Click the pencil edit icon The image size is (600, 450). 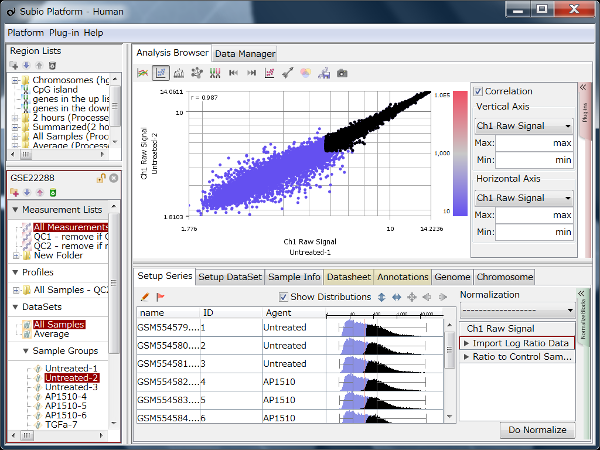coord(146,297)
